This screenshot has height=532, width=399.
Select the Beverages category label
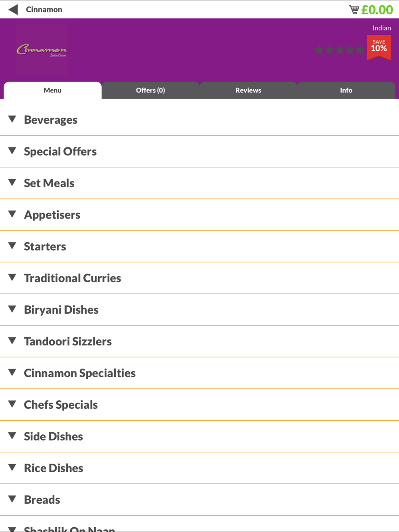tap(51, 120)
